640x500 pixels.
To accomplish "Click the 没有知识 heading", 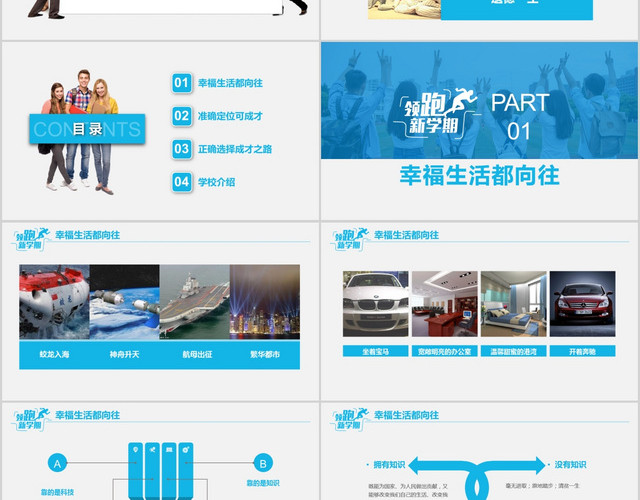I will coord(570,464).
